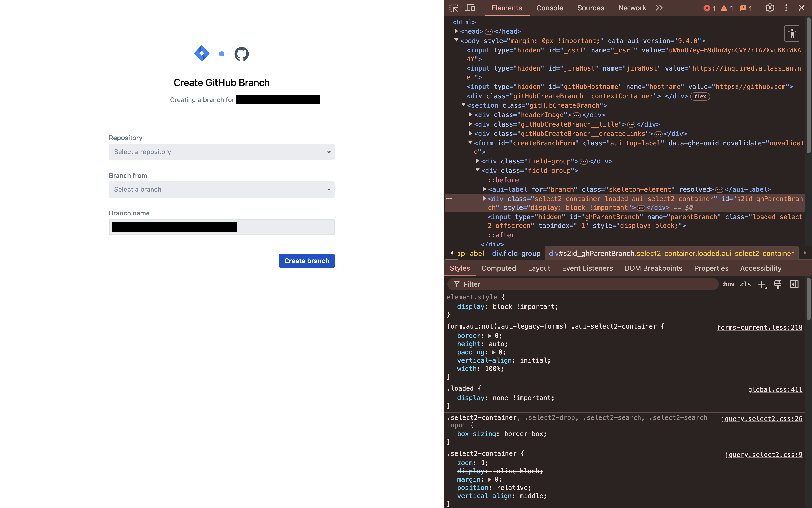Viewport: 812px width, 508px height.
Task: Close the DevTools panel
Action: point(802,8)
